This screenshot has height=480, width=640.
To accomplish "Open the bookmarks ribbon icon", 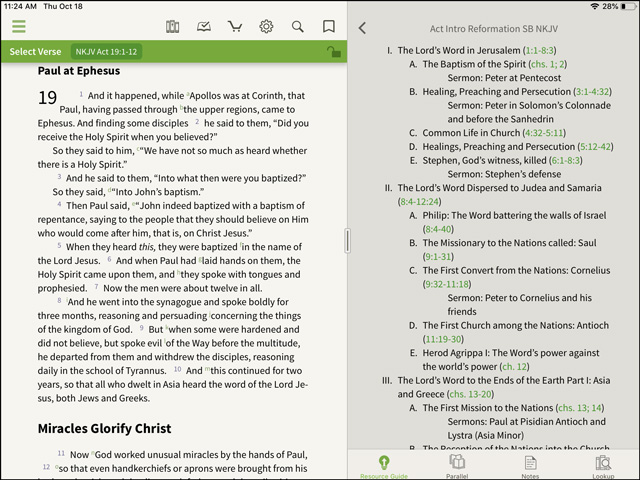I will tap(329, 27).
